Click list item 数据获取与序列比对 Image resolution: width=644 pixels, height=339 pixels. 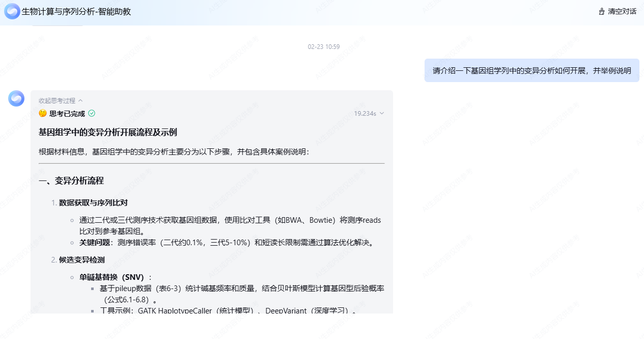tap(93, 202)
